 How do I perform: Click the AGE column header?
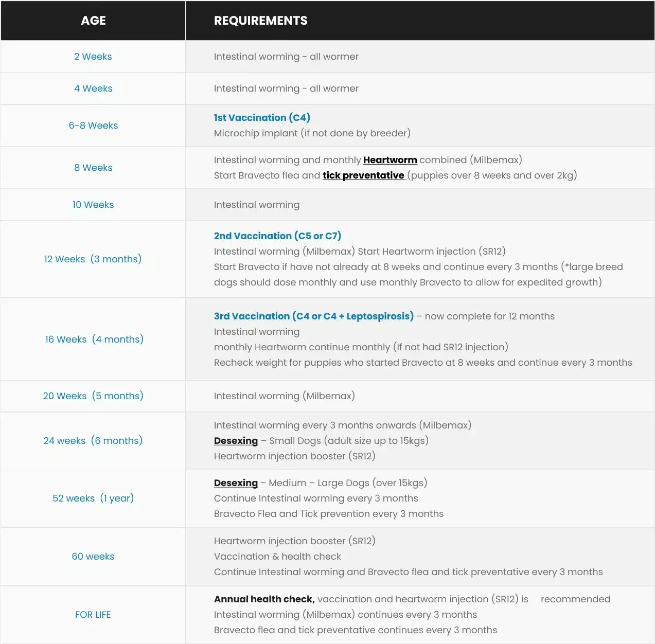93,21
